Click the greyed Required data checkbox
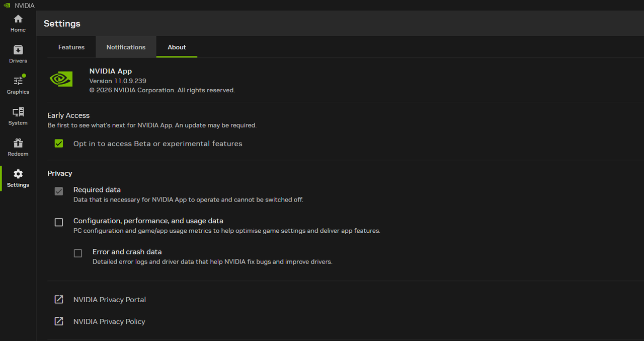This screenshot has width=644, height=341. tap(59, 191)
